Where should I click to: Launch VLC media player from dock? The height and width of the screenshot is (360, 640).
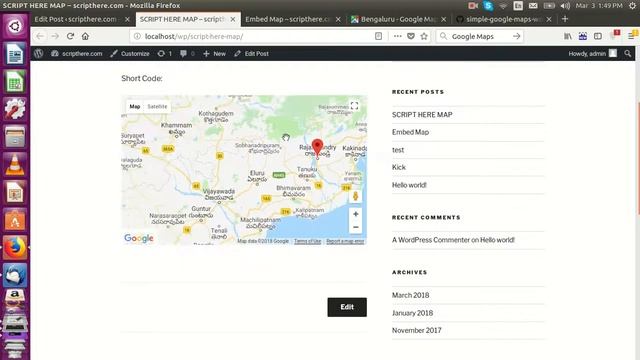pos(15,164)
